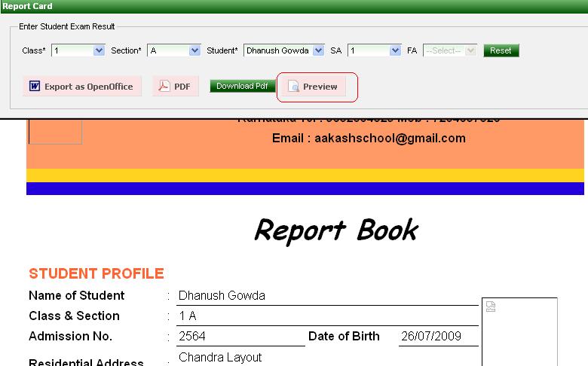Click the disabled FA select dropdown
The image size is (588, 366).
pyautogui.click(x=450, y=50)
